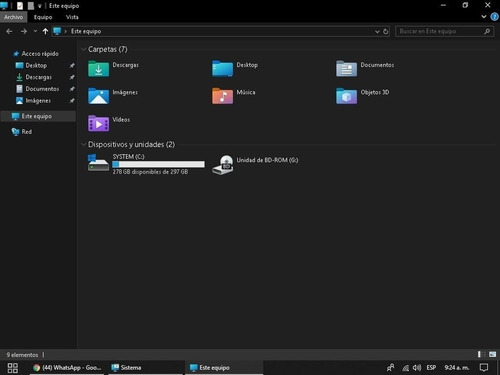Click ESP language indicator
Image resolution: width=500 pixels, height=375 pixels.
(431, 368)
